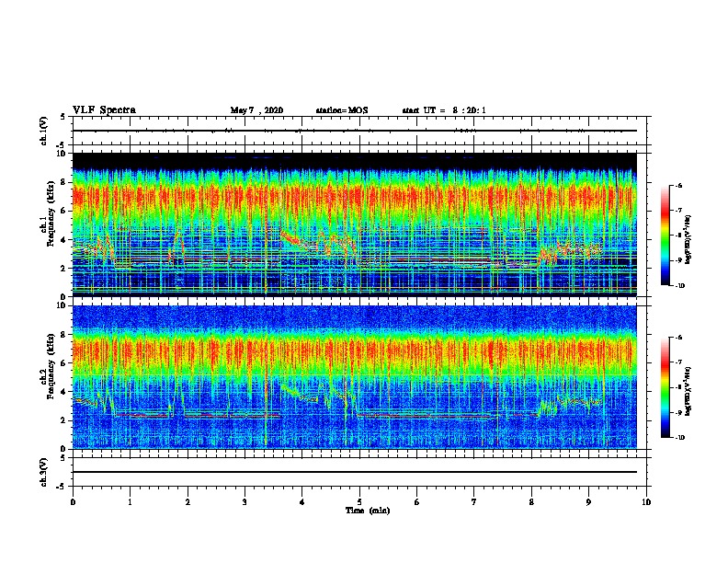The image size is (728, 563).
Task: Click inside the ch.1 spectrogram panel
Action: (x=355, y=224)
